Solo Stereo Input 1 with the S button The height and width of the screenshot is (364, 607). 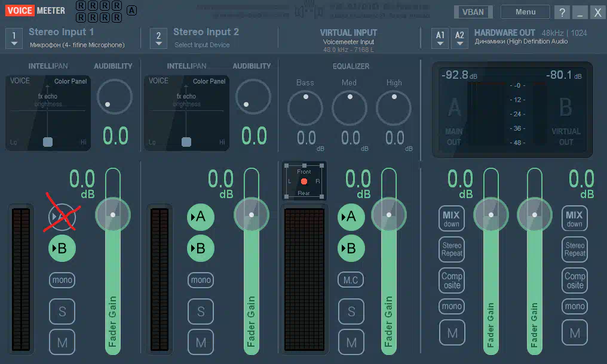point(62,311)
